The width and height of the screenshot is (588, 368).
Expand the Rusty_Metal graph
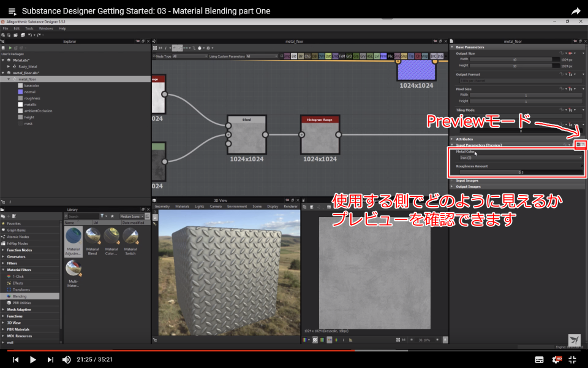9,66
